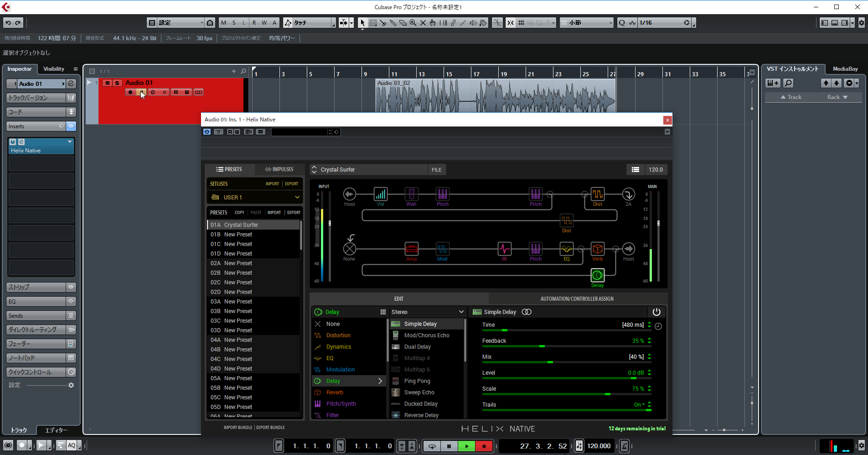Screen dimensions: 868x455
Task: Select the Wah block in signal chain
Action: pyautogui.click(x=411, y=194)
